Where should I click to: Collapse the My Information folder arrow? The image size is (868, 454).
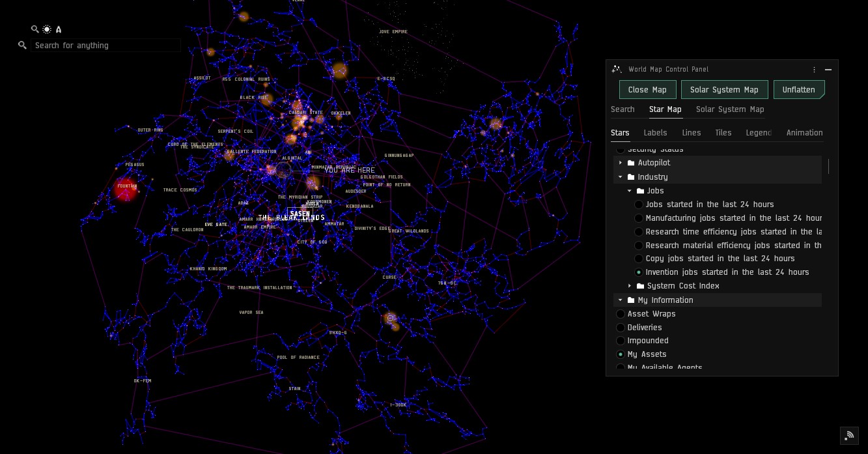coord(621,300)
